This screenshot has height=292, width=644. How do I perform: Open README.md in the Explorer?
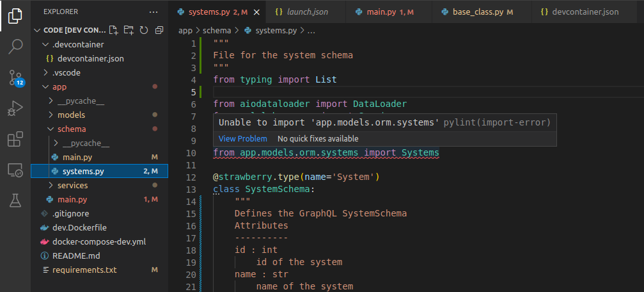coord(99,255)
